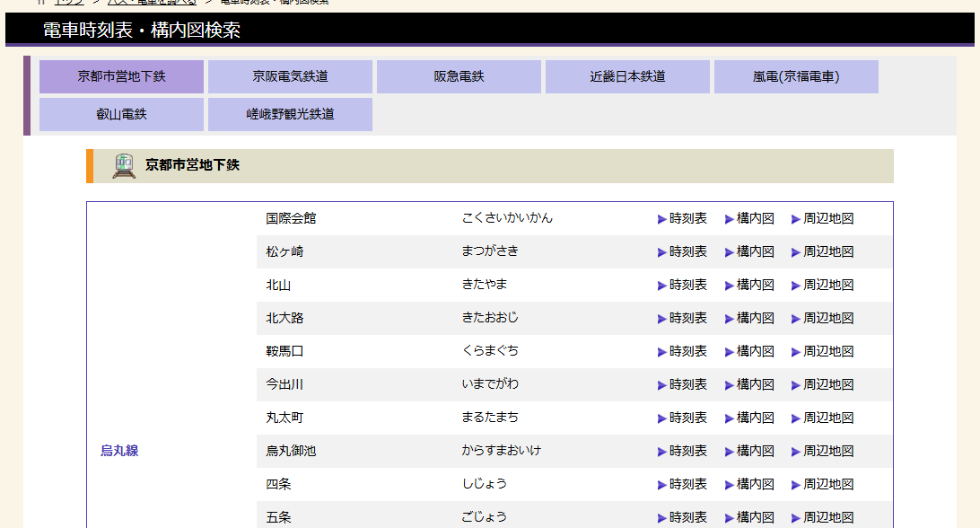Click the station name 松ケ崎

click(x=284, y=251)
